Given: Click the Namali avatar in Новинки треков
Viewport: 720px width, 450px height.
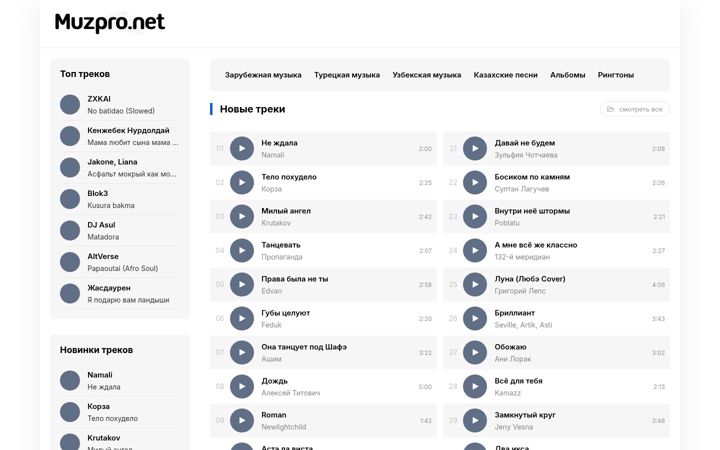Looking at the screenshot, I should (70, 380).
